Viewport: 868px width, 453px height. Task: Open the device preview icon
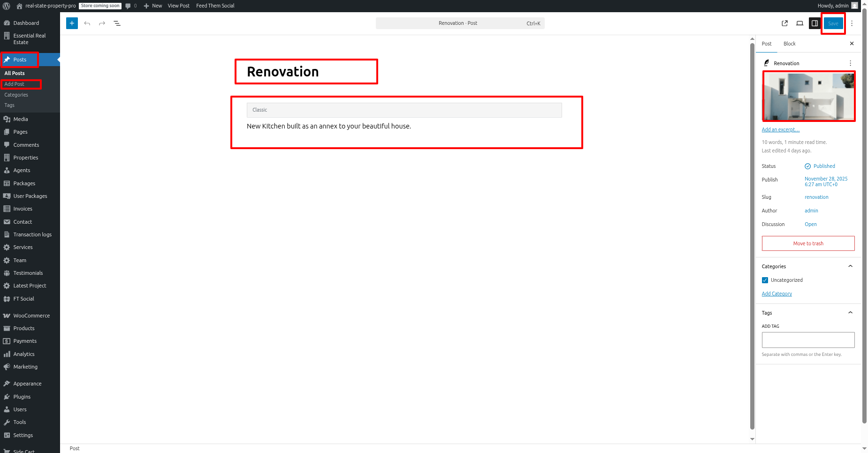pos(799,23)
